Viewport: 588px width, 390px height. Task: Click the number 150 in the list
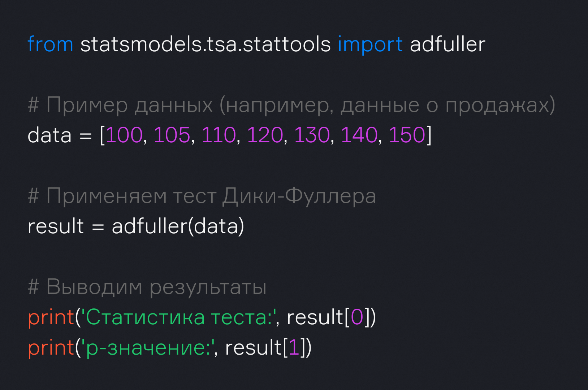click(x=407, y=135)
